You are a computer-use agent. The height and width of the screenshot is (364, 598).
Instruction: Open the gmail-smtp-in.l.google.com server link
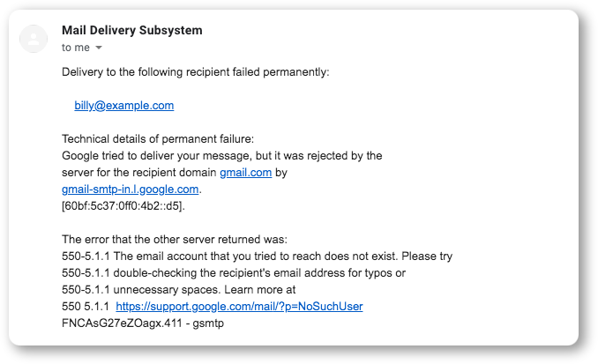(130, 189)
